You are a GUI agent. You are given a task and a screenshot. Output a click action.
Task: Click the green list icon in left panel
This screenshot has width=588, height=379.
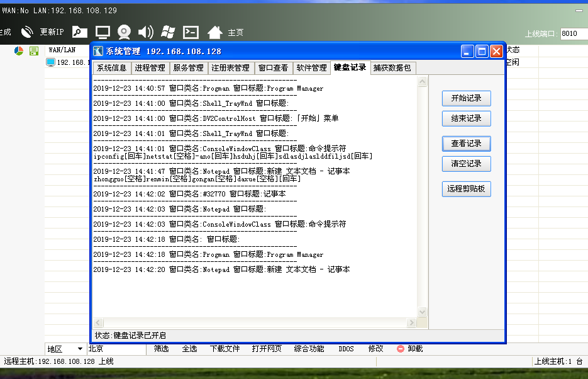[x=34, y=50]
